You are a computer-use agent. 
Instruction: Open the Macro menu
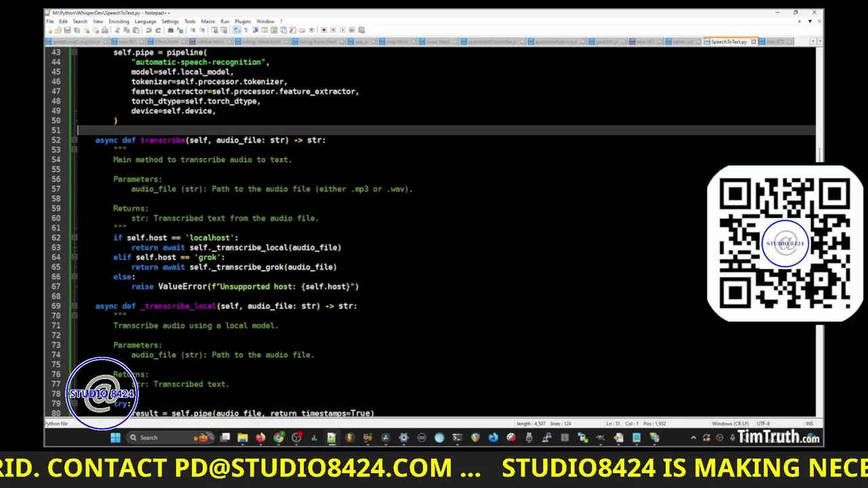pyautogui.click(x=208, y=21)
